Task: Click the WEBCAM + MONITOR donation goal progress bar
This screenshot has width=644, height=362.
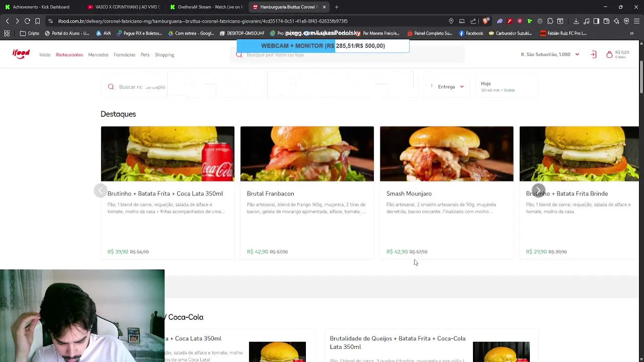Action: [323, 46]
